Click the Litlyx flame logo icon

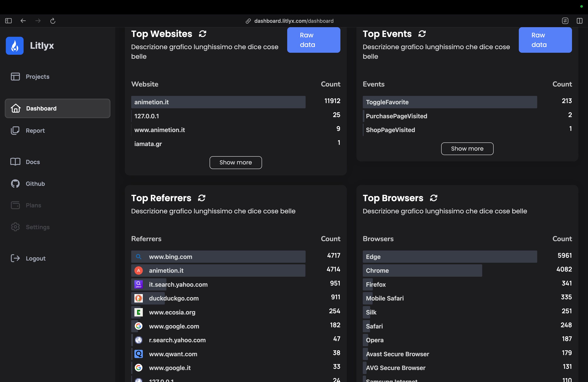tap(15, 46)
